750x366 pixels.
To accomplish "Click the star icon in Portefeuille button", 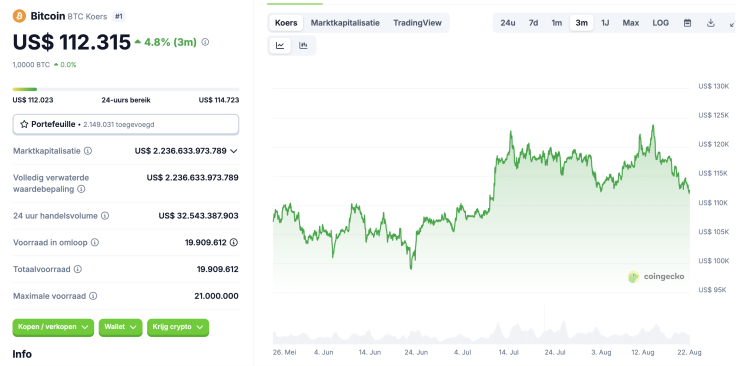I will tap(24, 124).
